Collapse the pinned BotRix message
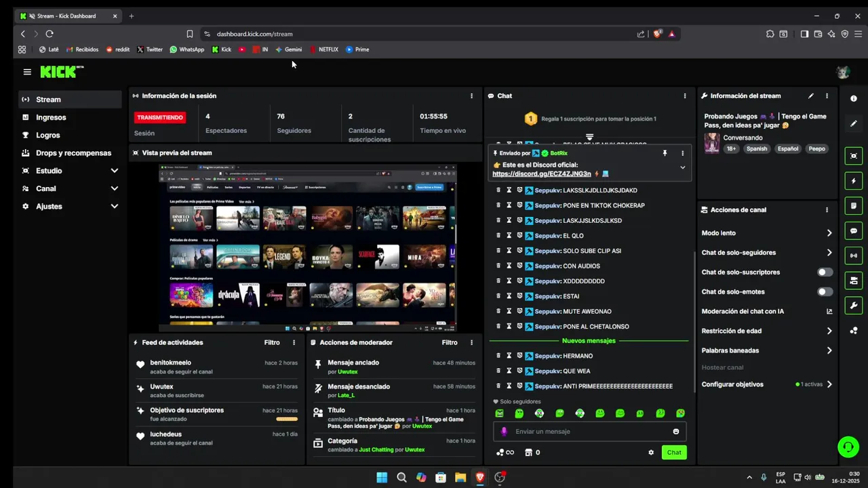 (x=682, y=167)
